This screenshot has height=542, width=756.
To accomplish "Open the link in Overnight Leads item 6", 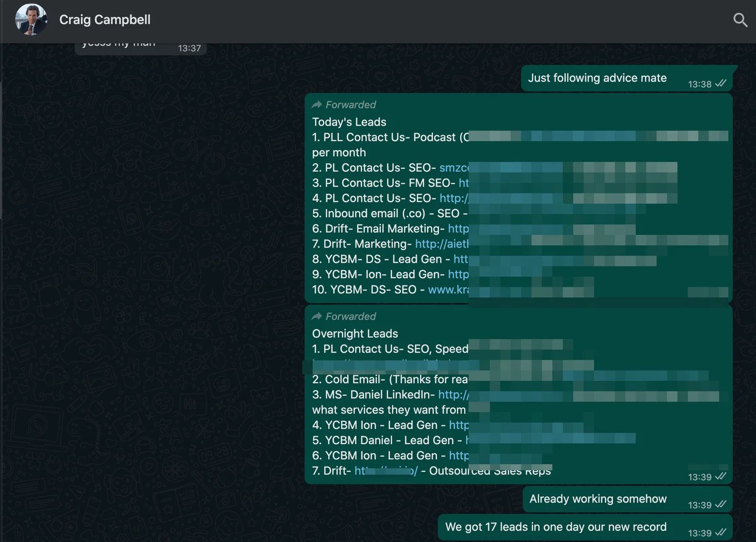I will pyautogui.click(x=459, y=456).
